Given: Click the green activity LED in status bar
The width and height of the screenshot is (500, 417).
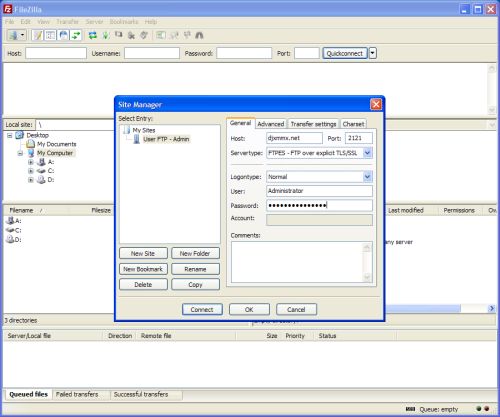Looking at the screenshot, I should click(479, 408).
